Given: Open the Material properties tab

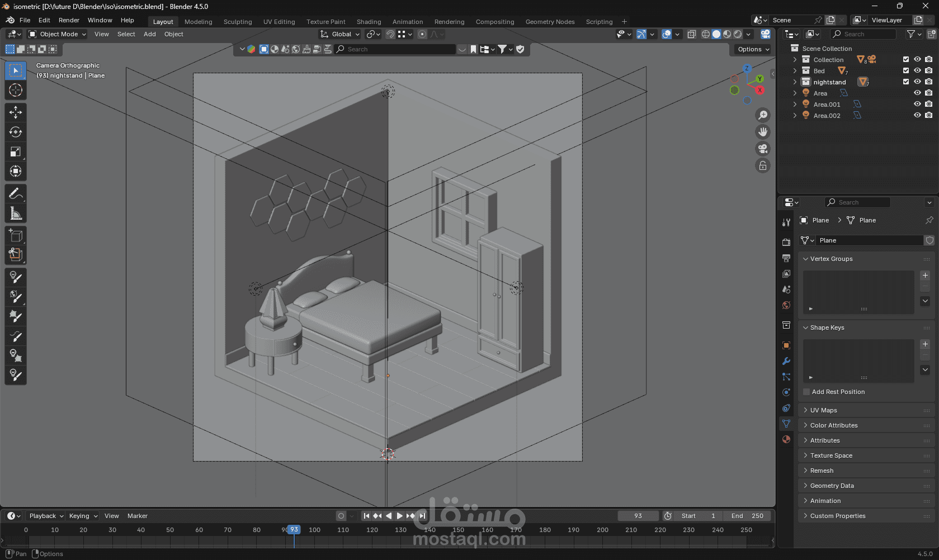Looking at the screenshot, I should pyautogui.click(x=786, y=439).
